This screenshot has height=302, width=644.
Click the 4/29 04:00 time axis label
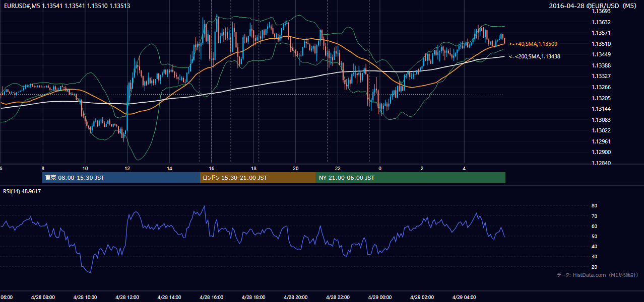(x=464, y=297)
